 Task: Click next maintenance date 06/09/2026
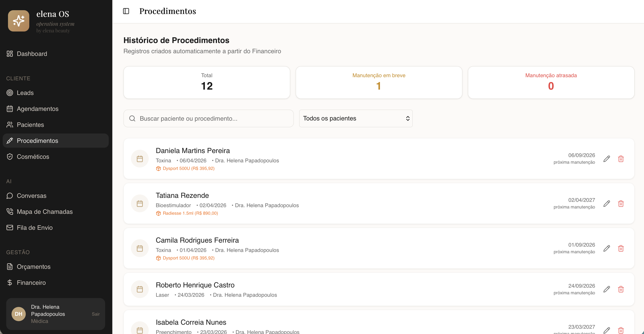click(581, 155)
